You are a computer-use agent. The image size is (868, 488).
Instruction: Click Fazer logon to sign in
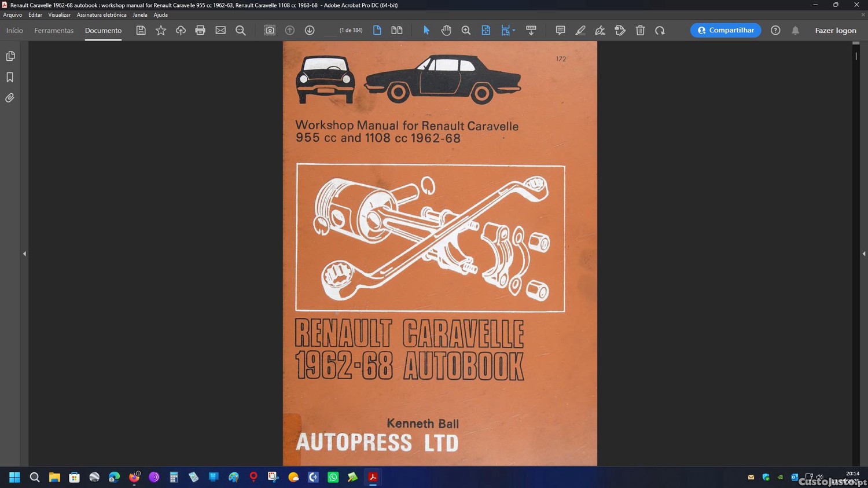[x=836, y=30]
